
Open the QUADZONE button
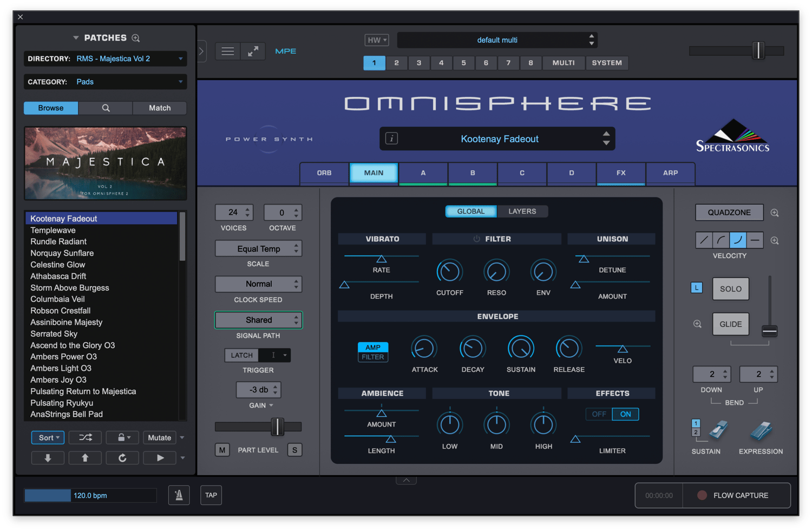pyautogui.click(x=729, y=212)
